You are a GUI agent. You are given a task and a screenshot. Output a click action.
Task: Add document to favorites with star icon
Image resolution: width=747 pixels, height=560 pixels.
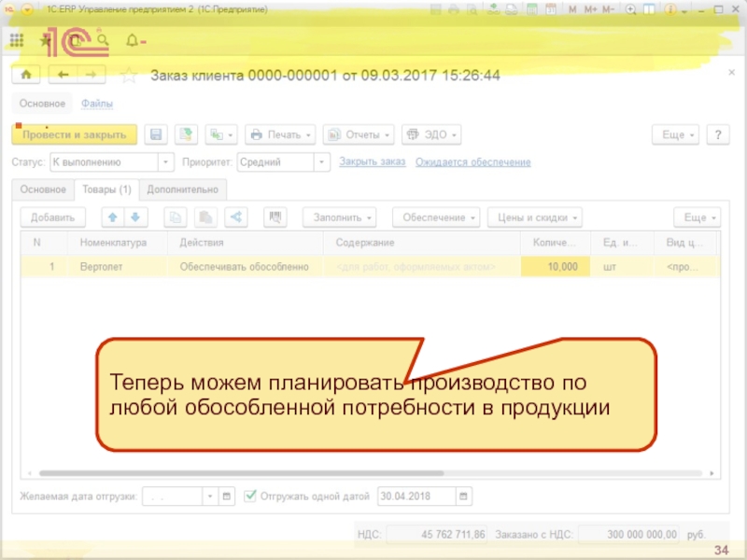coord(130,76)
